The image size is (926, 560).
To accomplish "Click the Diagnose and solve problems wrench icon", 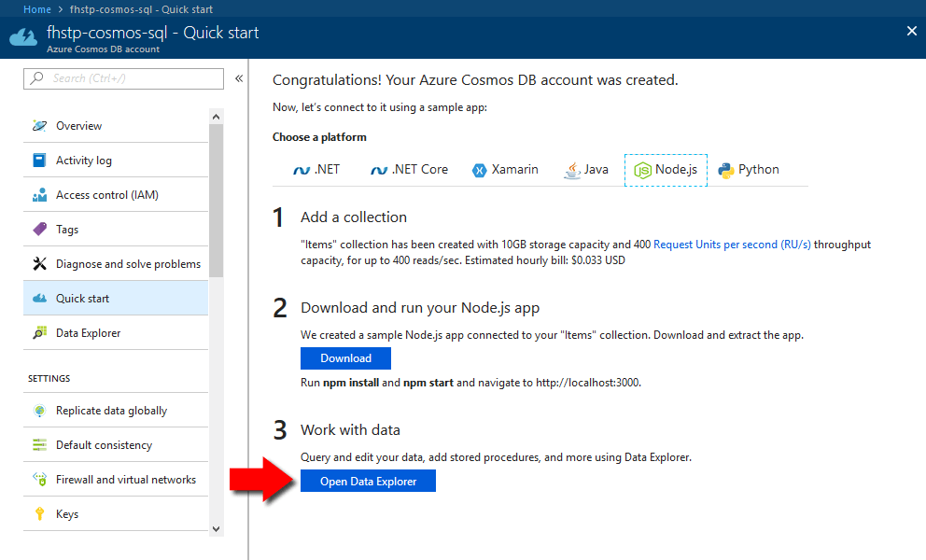I will click(x=39, y=263).
